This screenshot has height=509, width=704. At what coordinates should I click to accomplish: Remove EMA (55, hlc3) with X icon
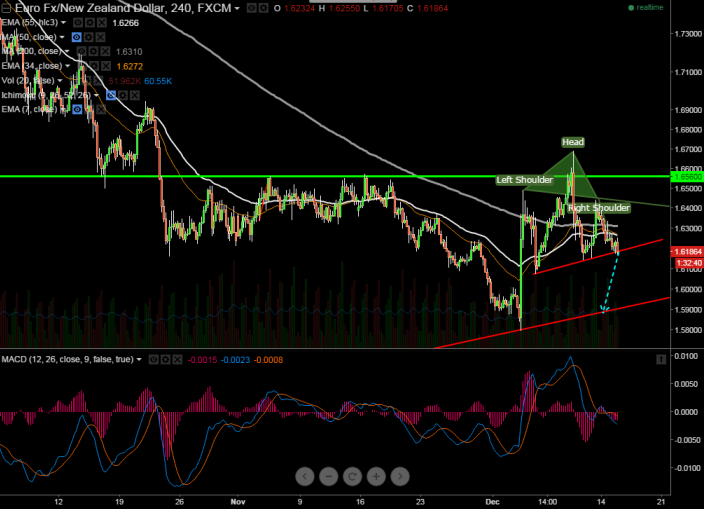(102, 22)
